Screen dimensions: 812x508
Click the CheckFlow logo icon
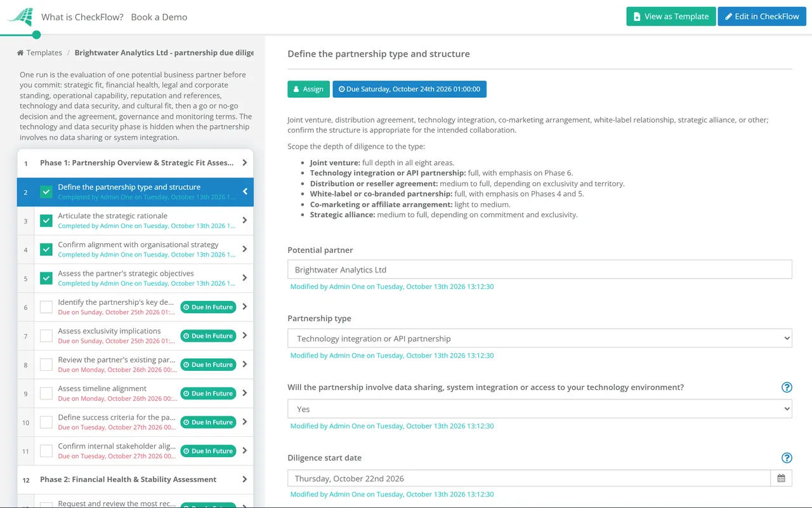click(x=20, y=17)
